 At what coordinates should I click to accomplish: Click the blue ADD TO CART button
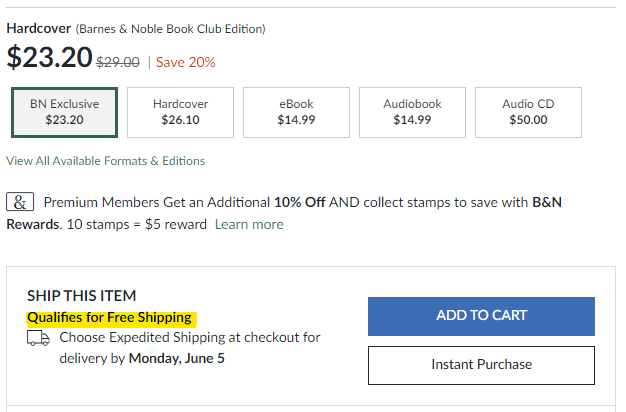481,316
